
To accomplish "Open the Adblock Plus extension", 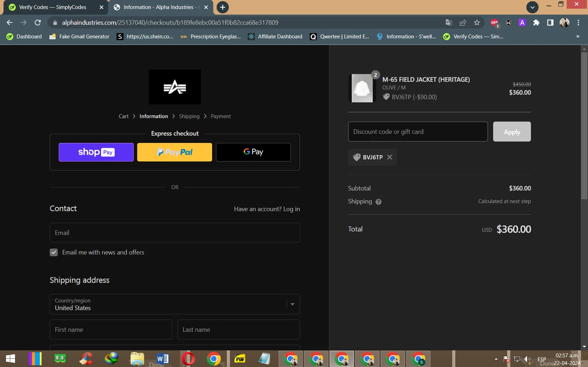I will [495, 23].
